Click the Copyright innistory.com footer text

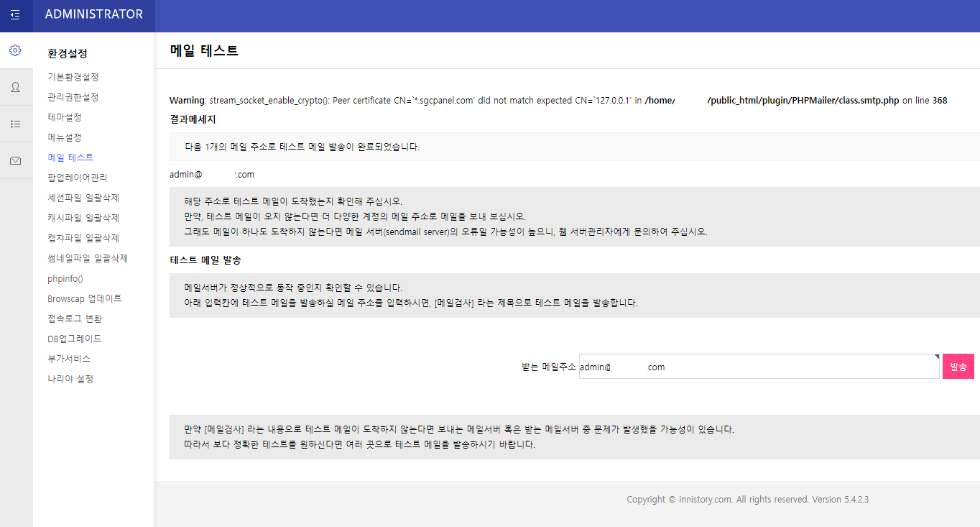coord(748,500)
